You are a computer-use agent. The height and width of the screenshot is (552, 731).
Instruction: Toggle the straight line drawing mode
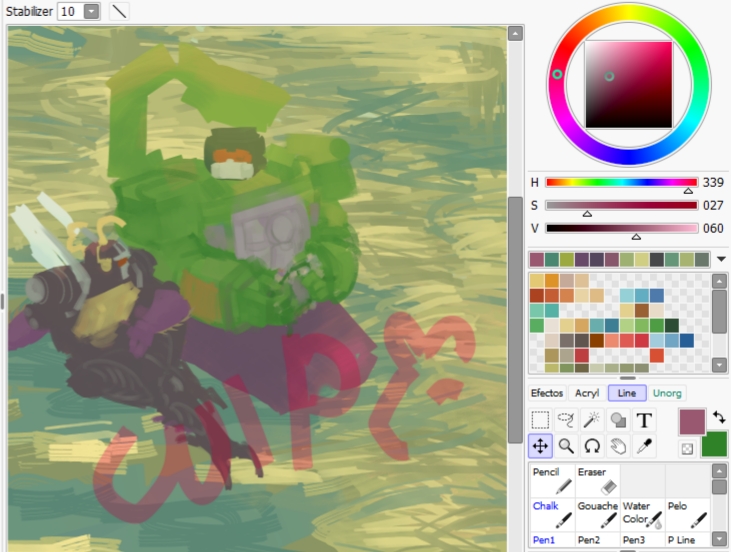(x=119, y=11)
